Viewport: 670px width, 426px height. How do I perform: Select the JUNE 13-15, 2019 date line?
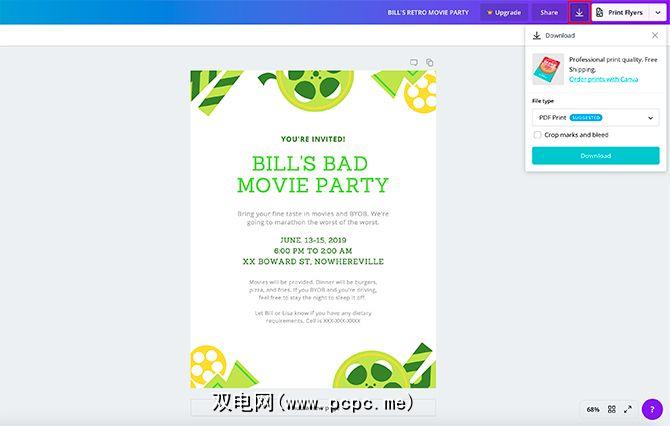point(313,240)
